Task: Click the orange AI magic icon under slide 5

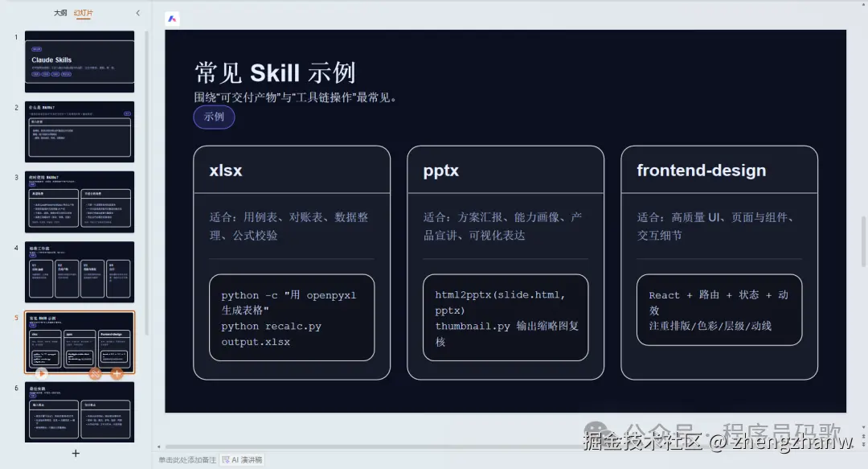Action: coord(96,372)
